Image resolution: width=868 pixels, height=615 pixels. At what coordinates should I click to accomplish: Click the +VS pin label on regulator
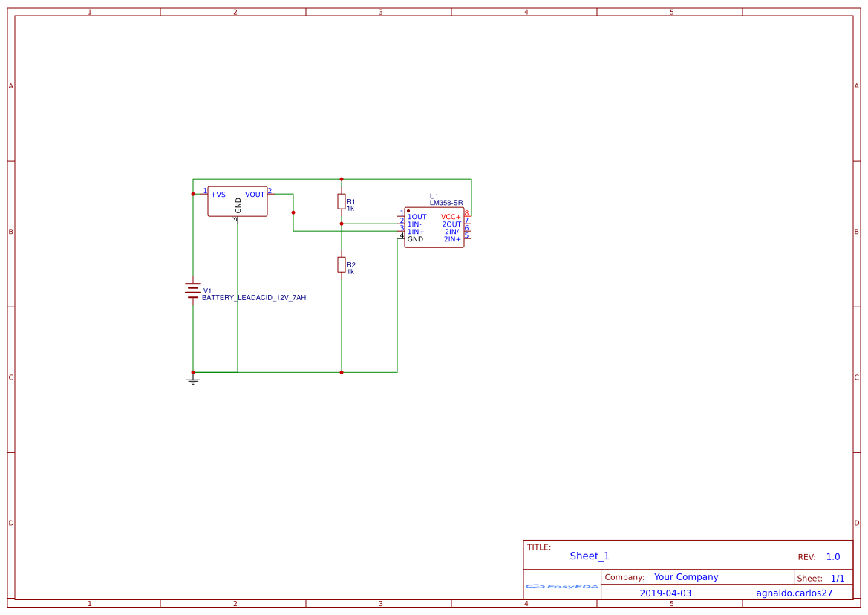pos(218,195)
